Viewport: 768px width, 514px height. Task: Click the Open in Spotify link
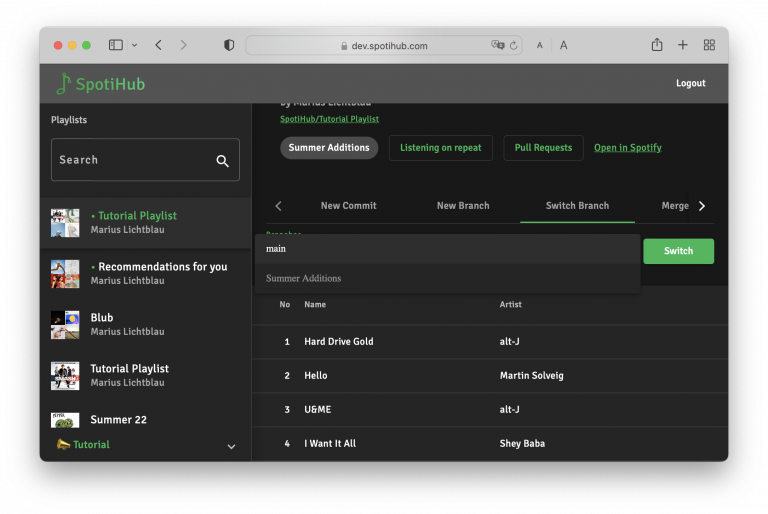click(627, 147)
